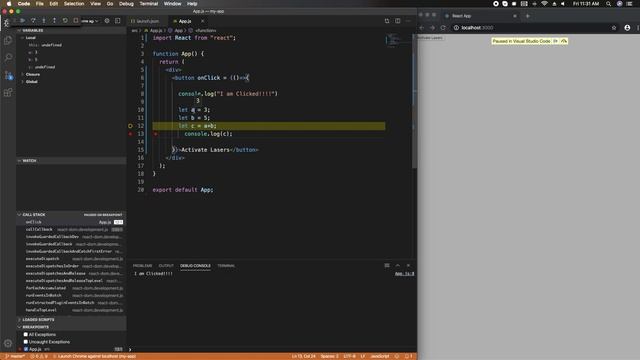Screen dimensions: 640x360
Task: Maximize the bottom panel with the chevron
Action: pyautogui.click(x=398, y=266)
